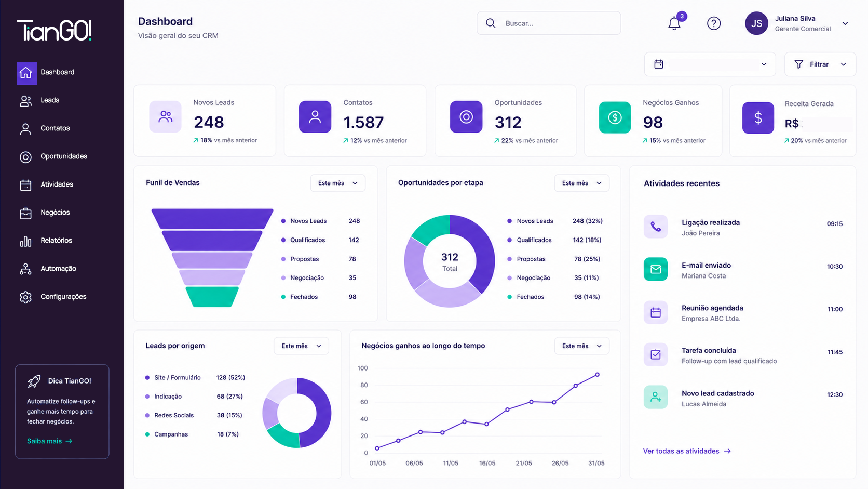Screen dimensions: 868x489
Task: Open the notifications bell icon
Action: (674, 23)
